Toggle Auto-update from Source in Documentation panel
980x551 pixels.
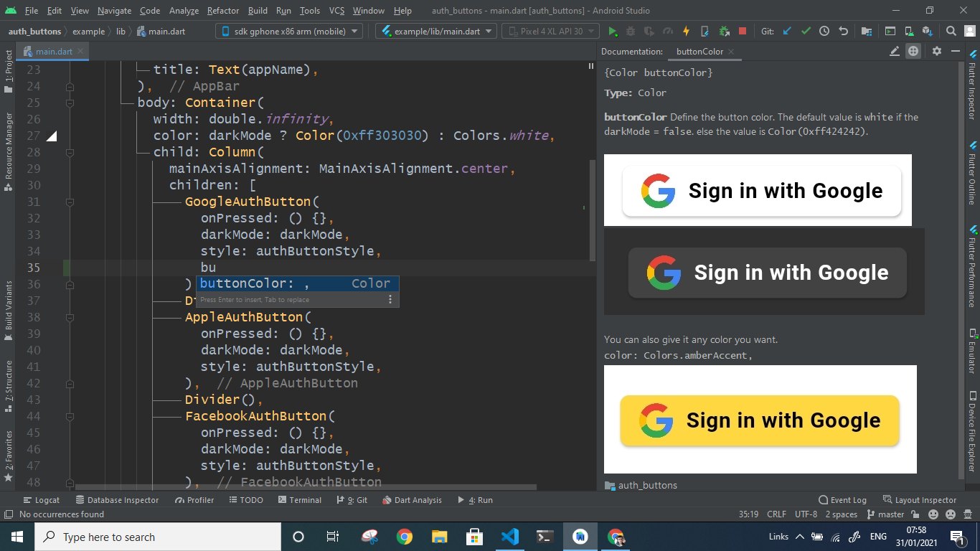point(913,52)
